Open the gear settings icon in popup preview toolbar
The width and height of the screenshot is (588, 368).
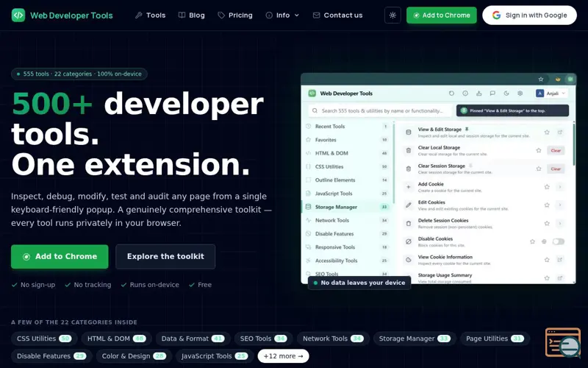tap(520, 93)
